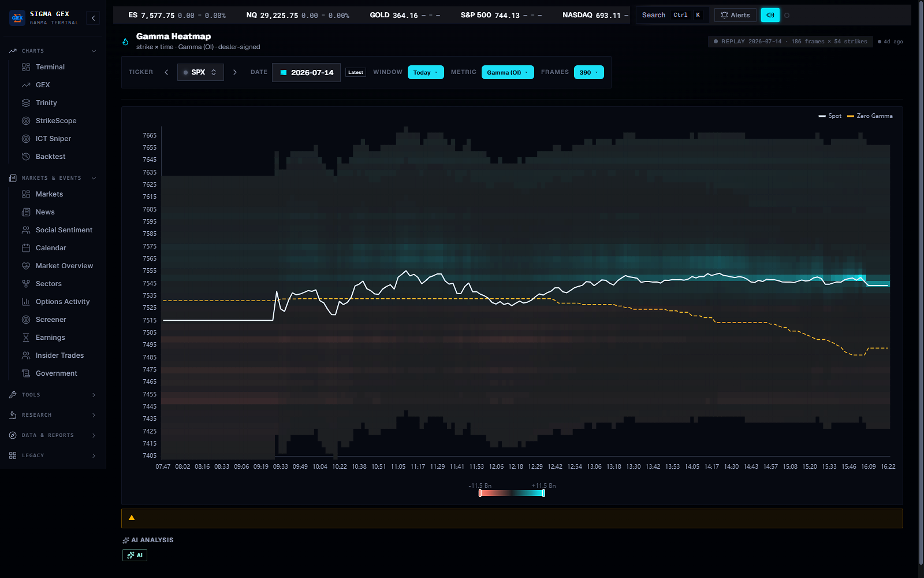Screen dimensions: 924x578
Task: Open the ICT Sniper tool
Action: click(x=53, y=139)
